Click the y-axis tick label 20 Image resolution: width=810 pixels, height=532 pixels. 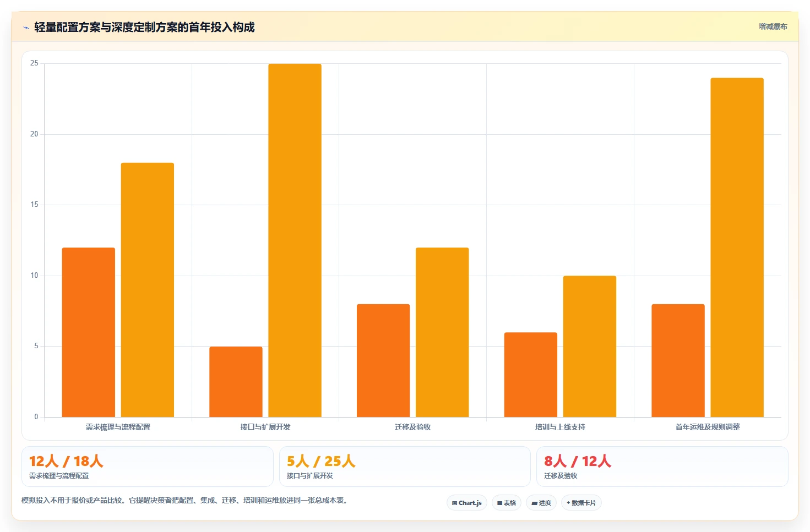[34, 134]
